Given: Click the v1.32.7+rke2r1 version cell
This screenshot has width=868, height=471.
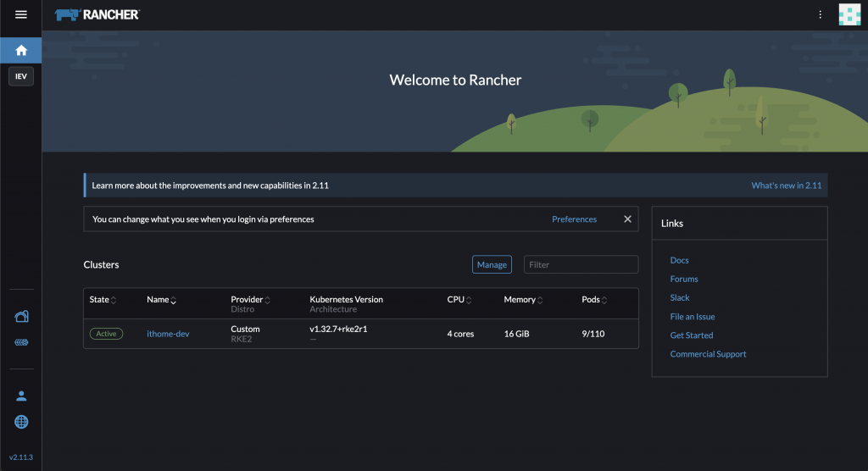Looking at the screenshot, I should (338, 329).
